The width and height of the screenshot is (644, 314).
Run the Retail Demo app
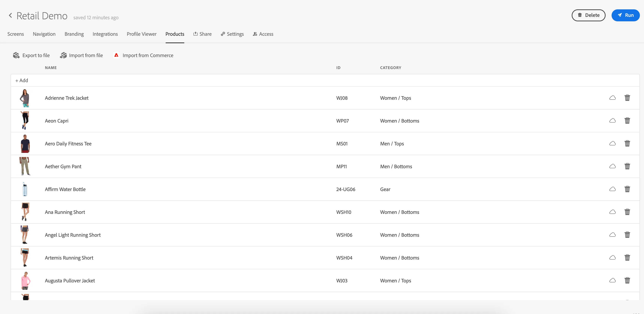coord(626,15)
